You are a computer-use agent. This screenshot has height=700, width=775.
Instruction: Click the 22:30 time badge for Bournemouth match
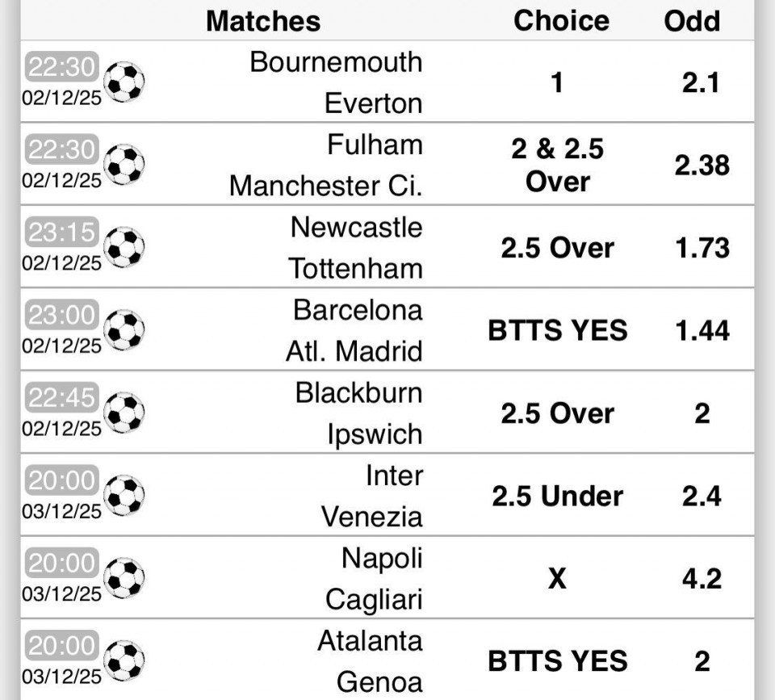point(62,66)
